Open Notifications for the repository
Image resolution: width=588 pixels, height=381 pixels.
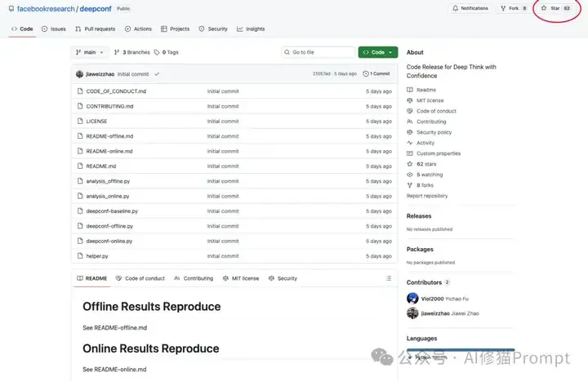470,8
